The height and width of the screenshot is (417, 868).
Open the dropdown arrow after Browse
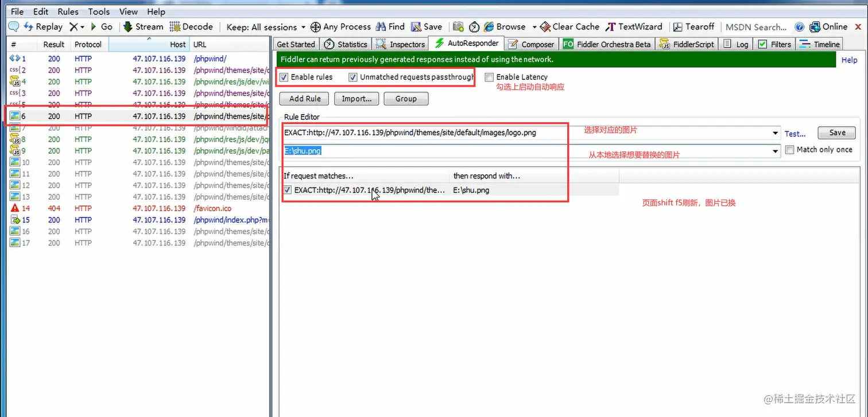(534, 27)
